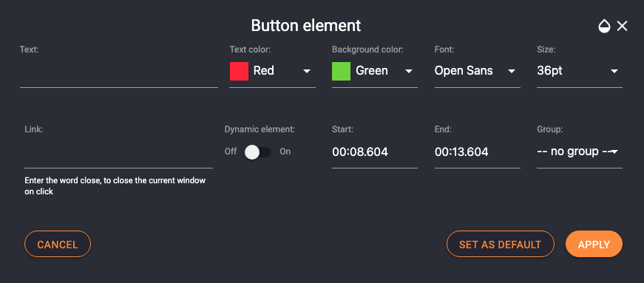
Task: Focus the Link input field
Action: tap(119, 153)
